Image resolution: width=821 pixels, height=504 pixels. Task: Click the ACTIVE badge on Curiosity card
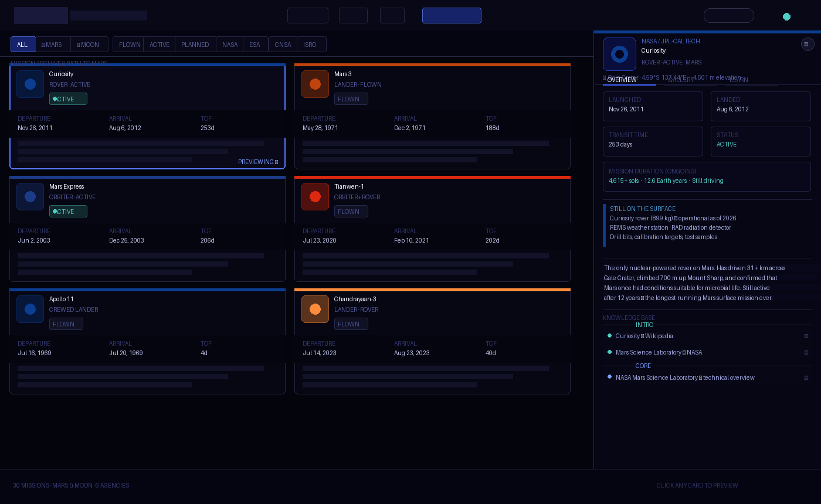(x=68, y=99)
